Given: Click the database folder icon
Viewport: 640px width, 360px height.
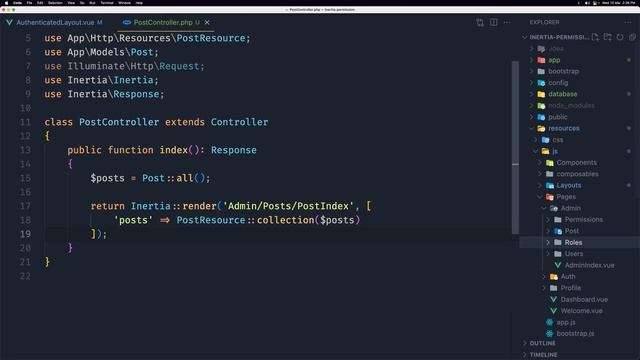Looking at the screenshot, I should pyautogui.click(x=541, y=94).
